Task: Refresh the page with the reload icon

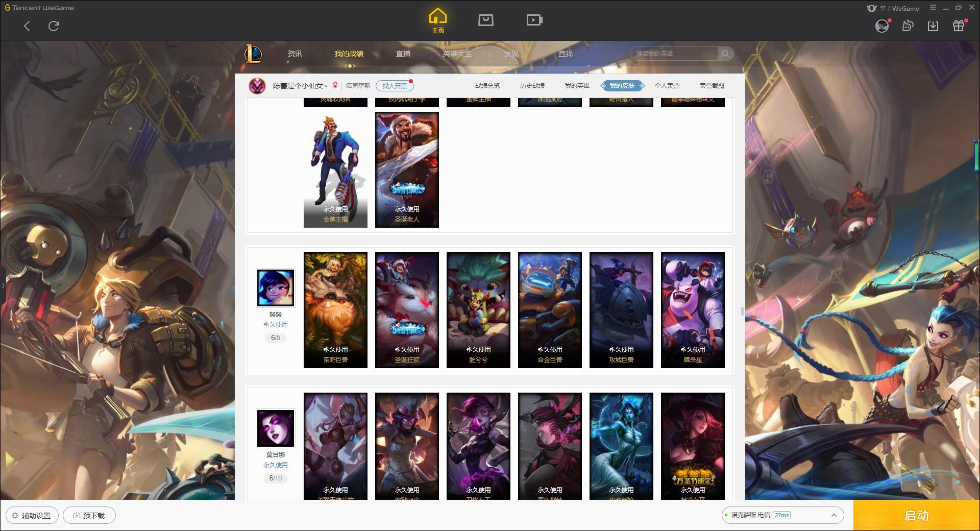Action: 54,26
